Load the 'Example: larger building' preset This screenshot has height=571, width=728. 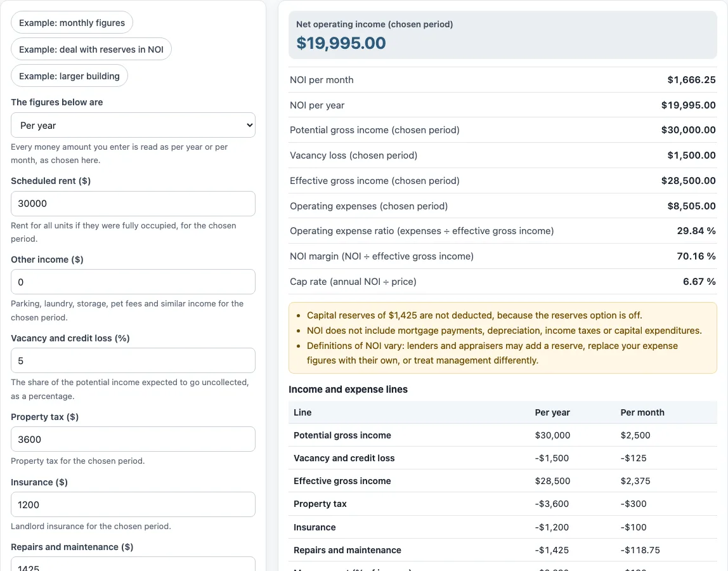(x=69, y=75)
